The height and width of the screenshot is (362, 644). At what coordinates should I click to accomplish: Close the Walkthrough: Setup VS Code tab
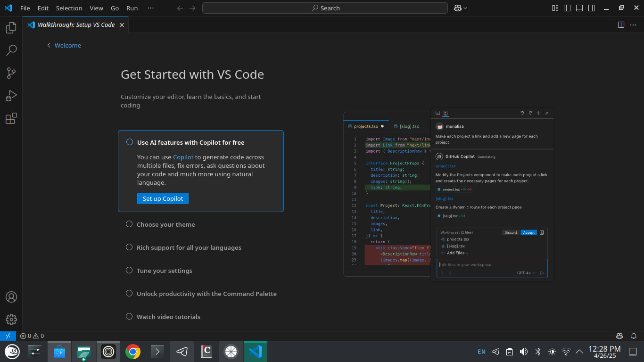[x=122, y=25]
